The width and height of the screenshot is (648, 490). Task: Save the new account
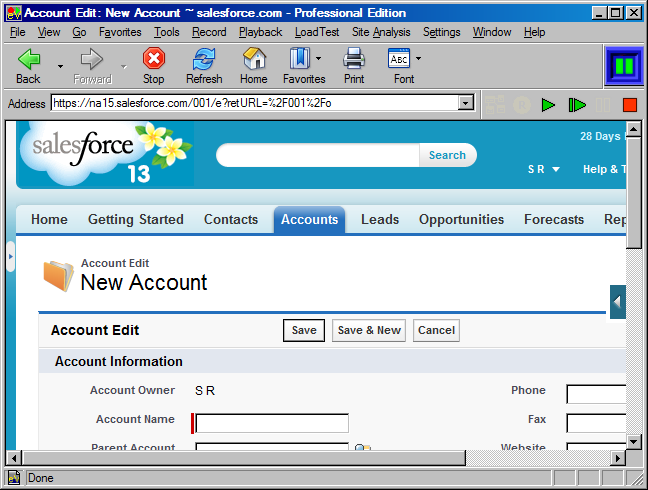[304, 330]
